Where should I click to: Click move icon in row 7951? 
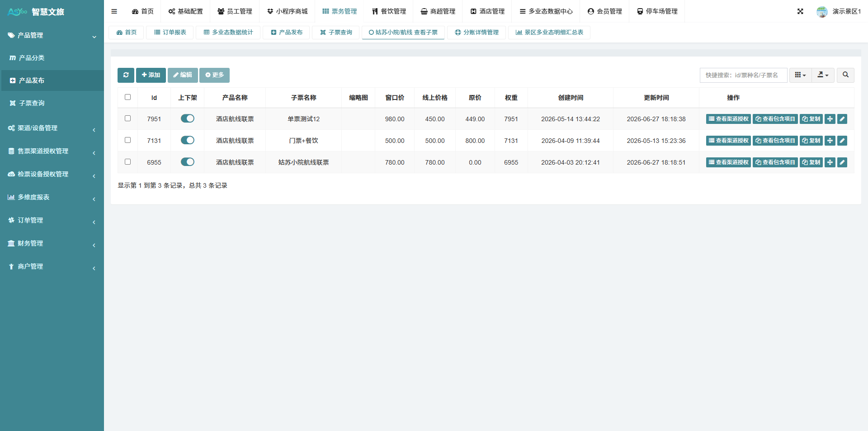click(830, 119)
